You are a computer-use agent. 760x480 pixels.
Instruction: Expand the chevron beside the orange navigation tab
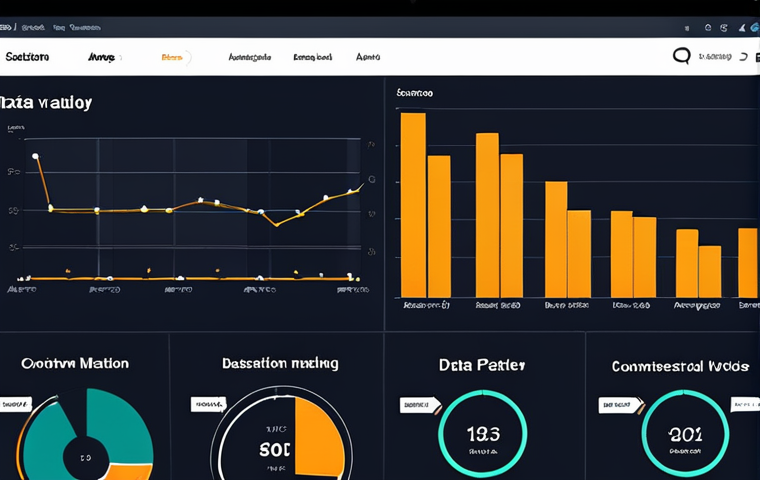point(189,58)
